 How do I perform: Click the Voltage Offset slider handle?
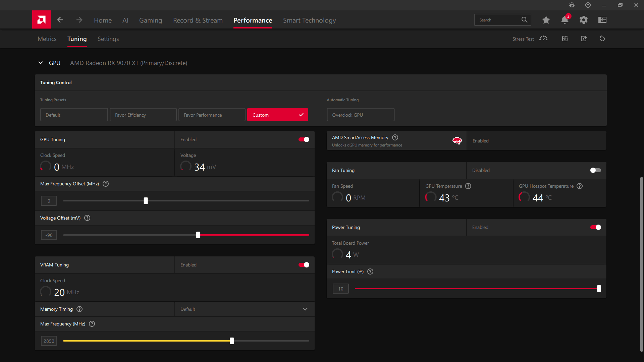pyautogui.click(x=198, y=235)
